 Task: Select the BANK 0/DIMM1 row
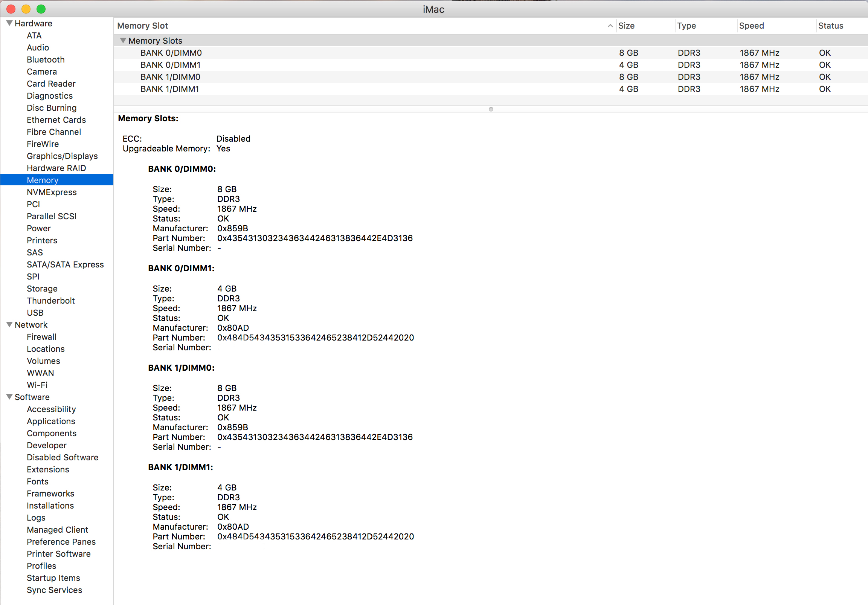coord(170,65)
